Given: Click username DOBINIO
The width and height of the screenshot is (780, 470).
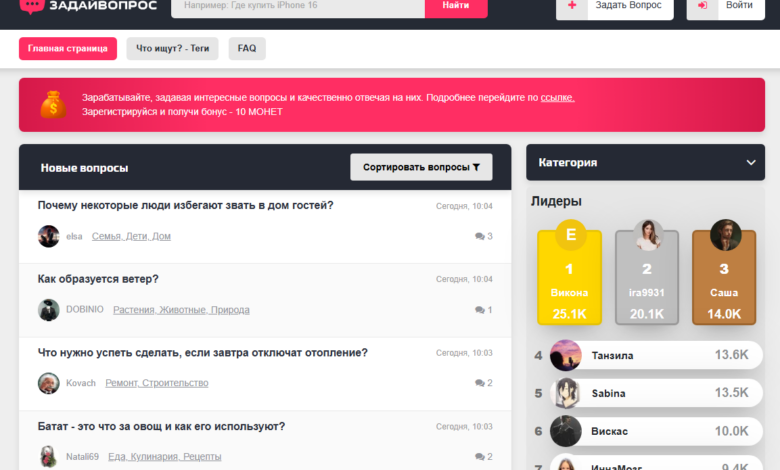Looking at the screenshot, I should pos(85,309).
